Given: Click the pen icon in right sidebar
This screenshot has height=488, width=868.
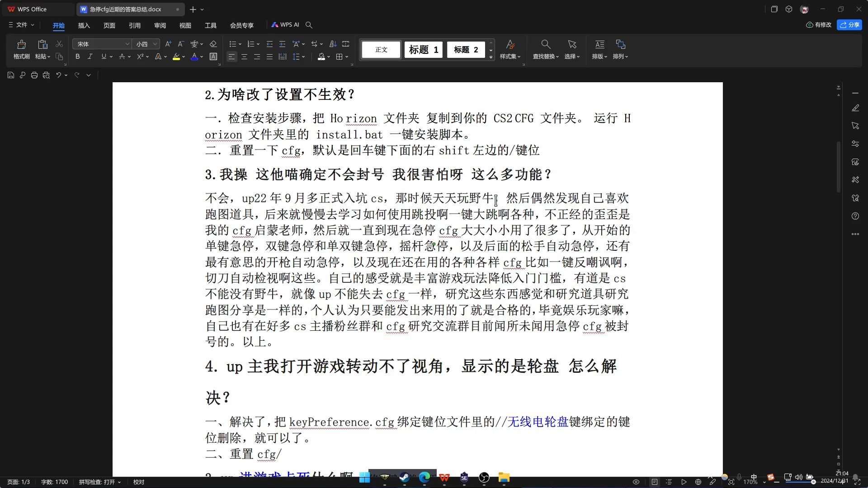Looking at the screenshot, I should (855, 108).
